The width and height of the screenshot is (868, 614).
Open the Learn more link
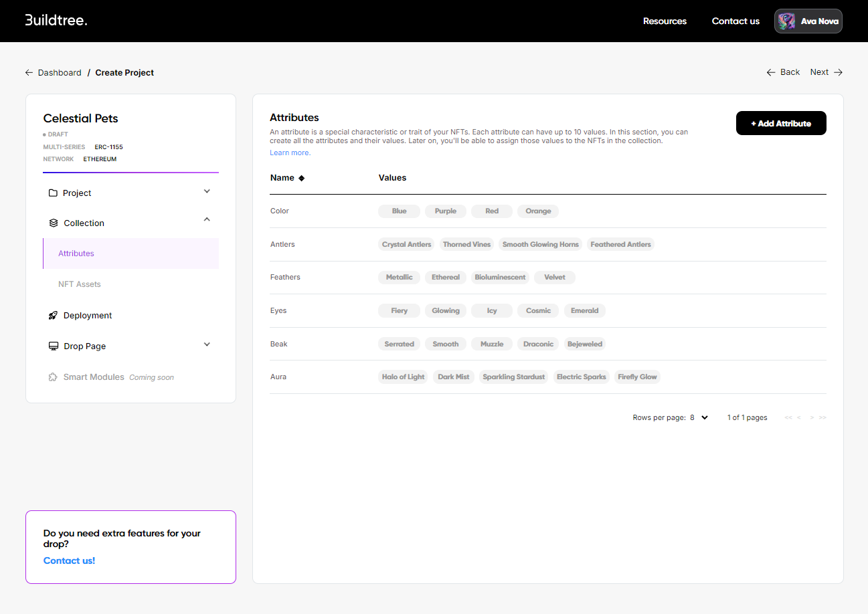click(290, 152)
